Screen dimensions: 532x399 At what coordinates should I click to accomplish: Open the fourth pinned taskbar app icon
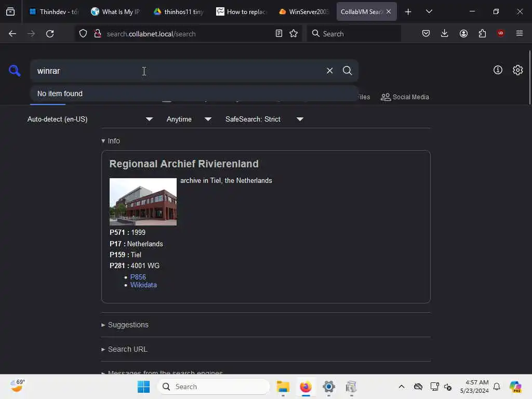351,387
